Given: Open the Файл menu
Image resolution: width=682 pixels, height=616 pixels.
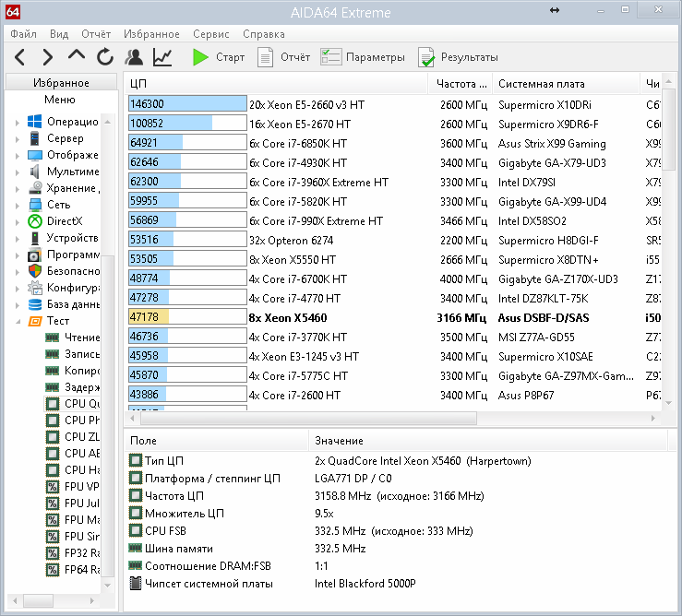Looking at the screenshot, I should (x=23, y=34).
